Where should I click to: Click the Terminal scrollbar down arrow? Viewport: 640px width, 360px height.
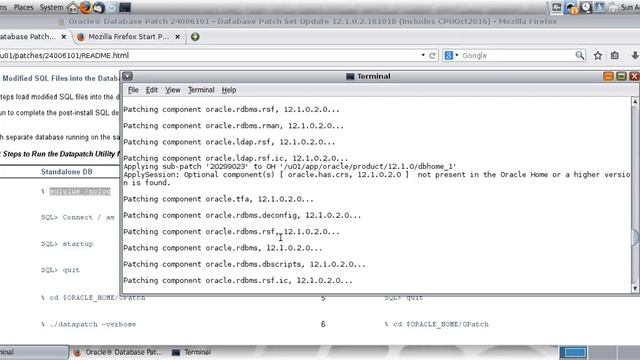(635, 288)
